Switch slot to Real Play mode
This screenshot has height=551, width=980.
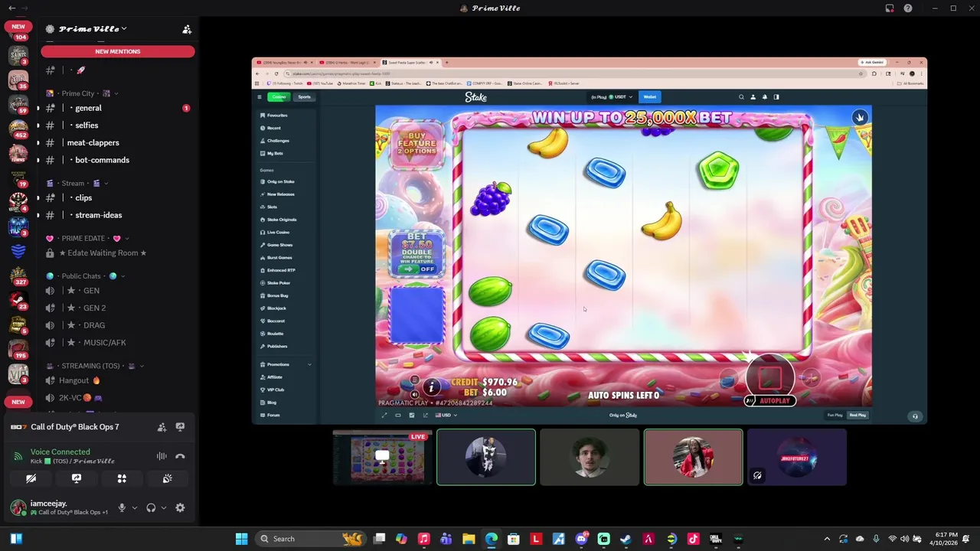pyautogui.click(x=857, y=416)
